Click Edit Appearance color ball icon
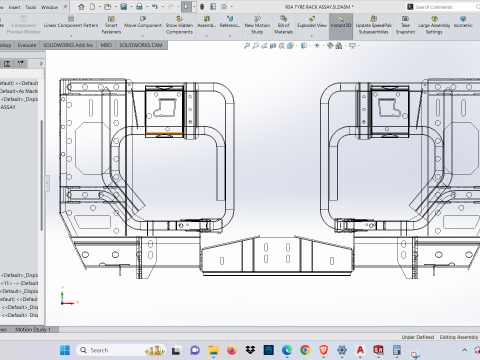The image size is (480, 360). tap(330, 46)
